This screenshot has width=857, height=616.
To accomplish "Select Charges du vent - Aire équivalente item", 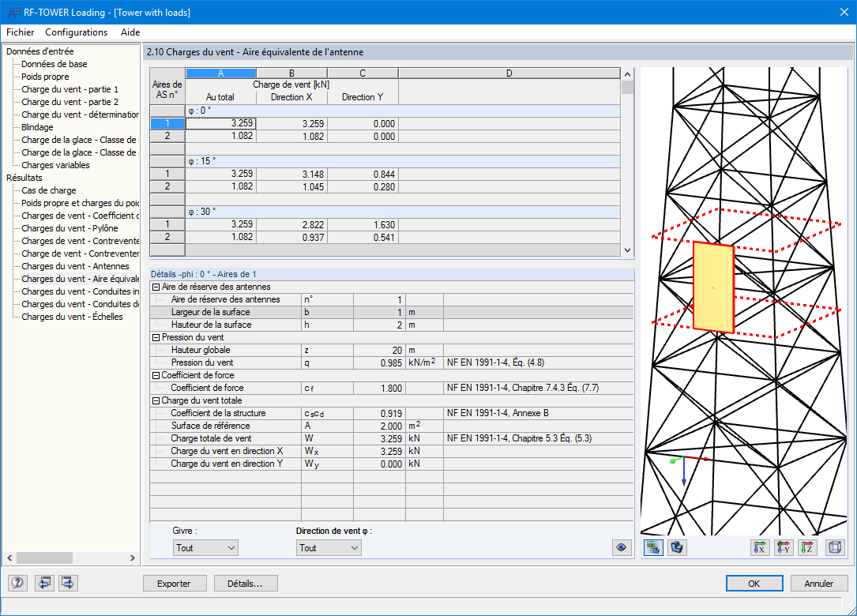I will (x=80, y=279).
